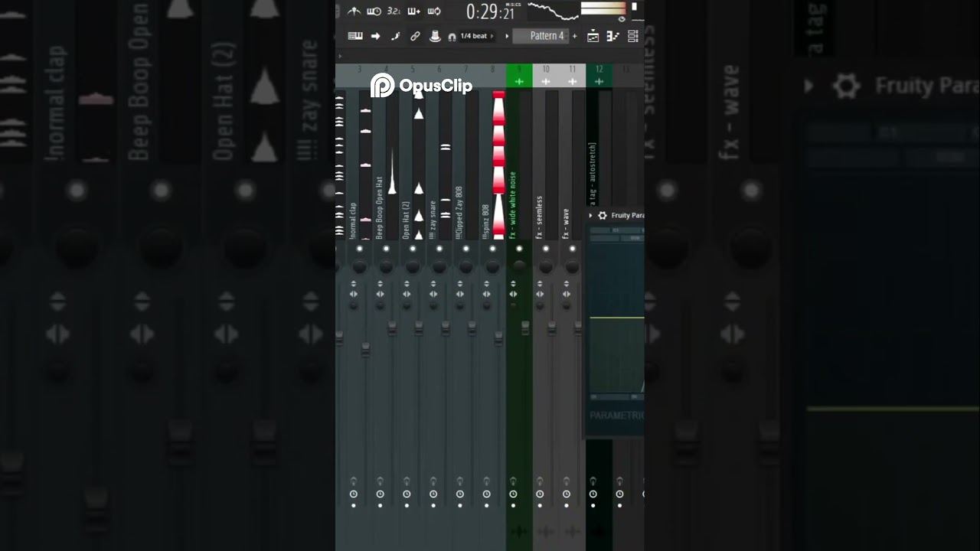Image resolution: width=980 pixels, height=551 pixels.
Task: Swap stereo left-right arrows on spinz 808 track
Action: point(486,294)
